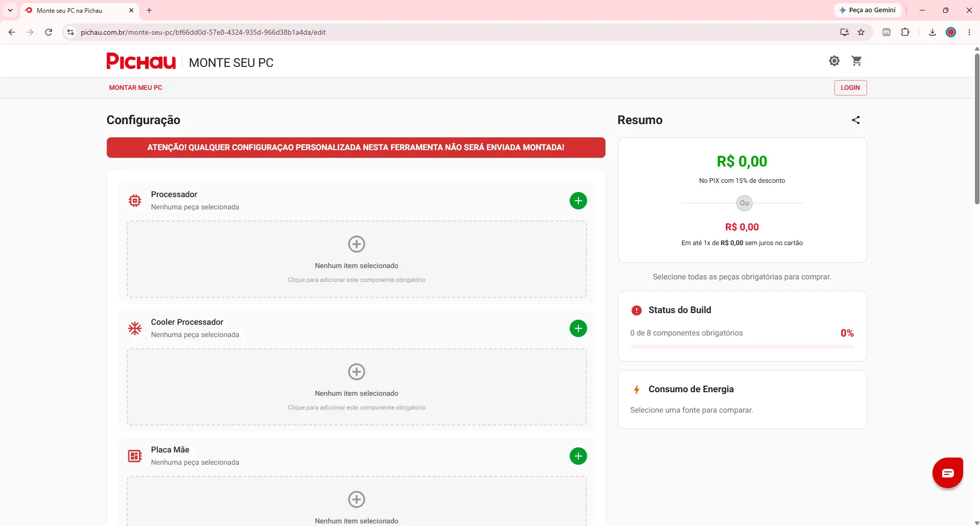This screenshot has width=980, height=526.
Task: Click the page vertical scrollbar
Action: [976, 128]
